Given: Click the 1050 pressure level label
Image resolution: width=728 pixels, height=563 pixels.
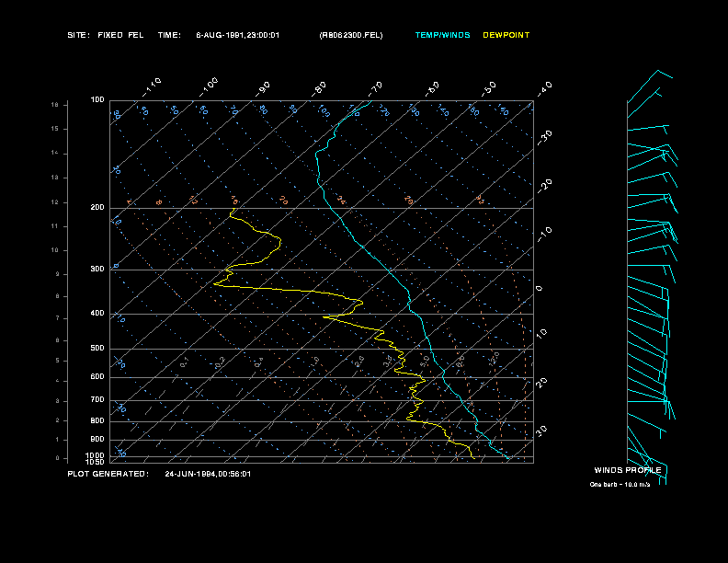Looking at the screenshot, I should point(96,462).
